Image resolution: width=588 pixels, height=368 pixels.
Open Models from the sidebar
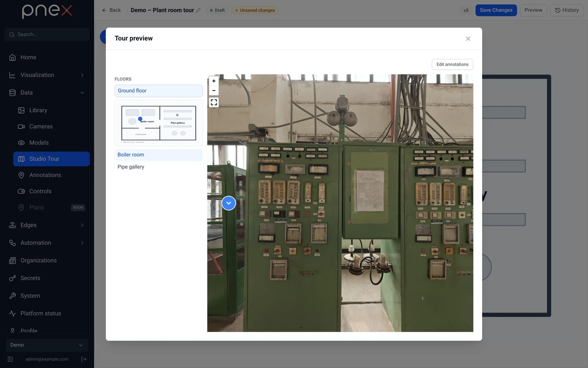point(51,143)
